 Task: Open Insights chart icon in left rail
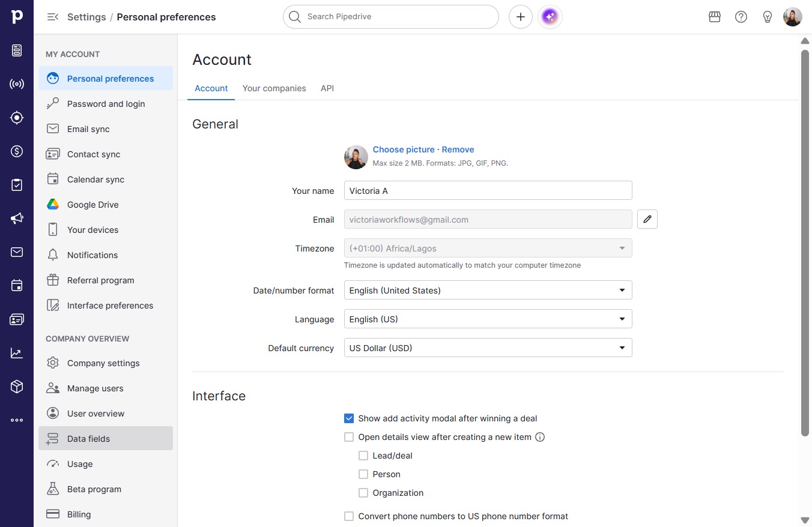(17, 353)
